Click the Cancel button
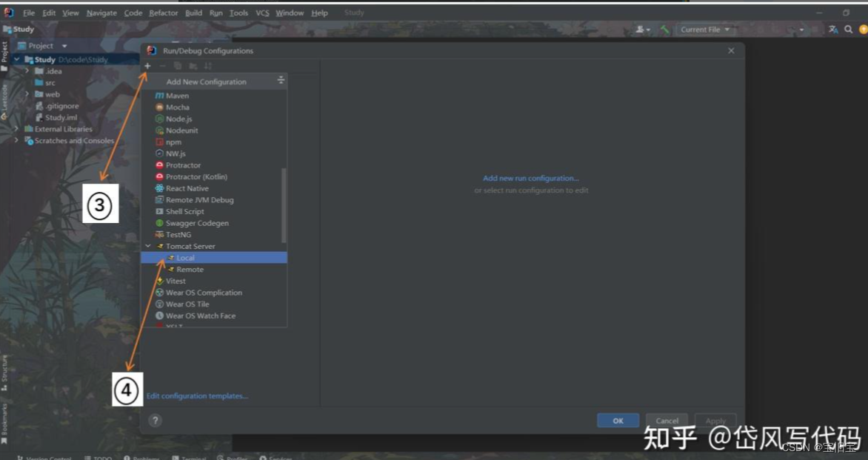This screenshot has width=868, height=460. coord(667,421)
